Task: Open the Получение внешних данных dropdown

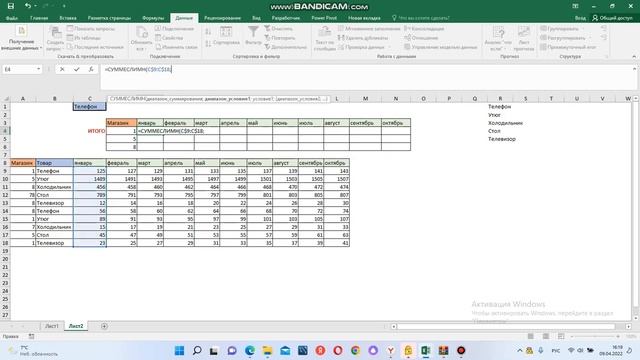Action: click(x=21, y=38)
